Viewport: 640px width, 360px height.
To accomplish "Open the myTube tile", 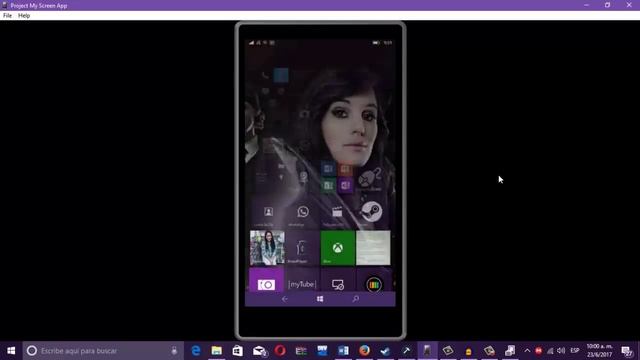I will tap(302, 281).
